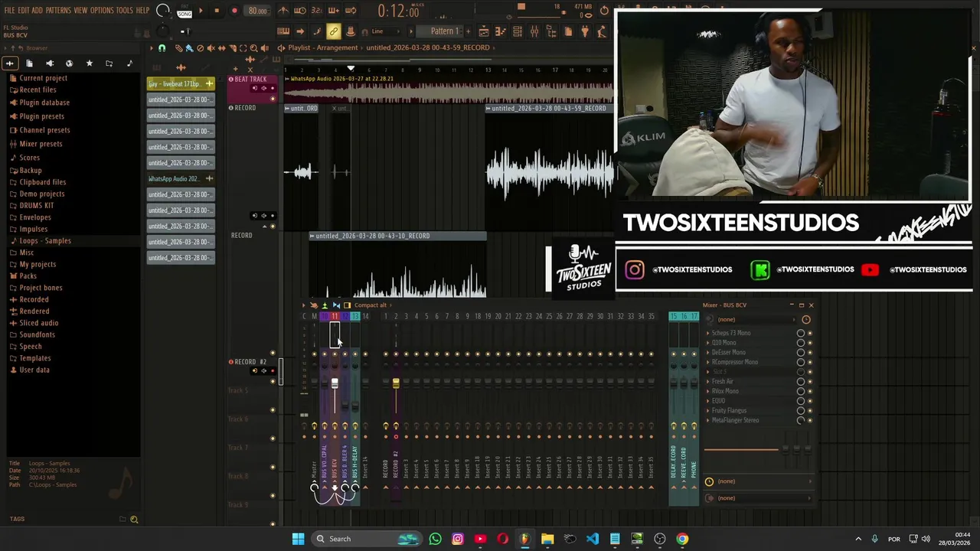The height and width of the screenshot is (551, 980).
Task: Open WhatsApp from Windows taskbar
Action: (435, 539)
